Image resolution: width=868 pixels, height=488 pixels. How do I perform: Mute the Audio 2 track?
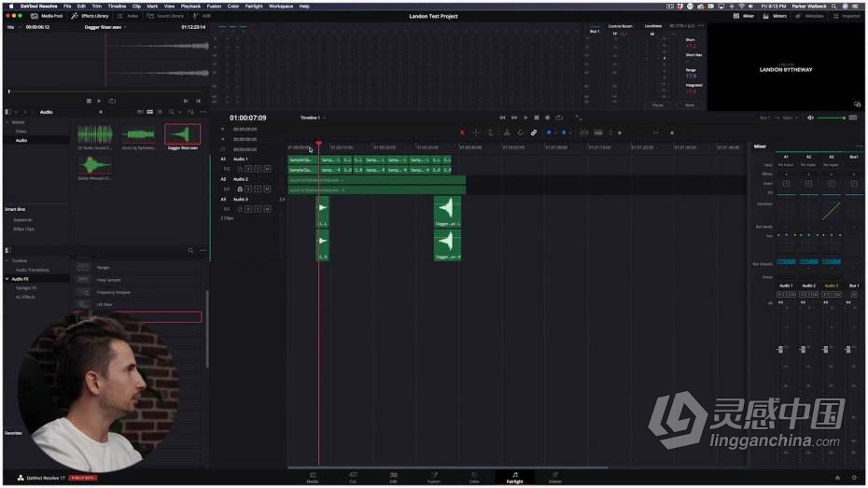pyautogui.click(x=267, y=189)
